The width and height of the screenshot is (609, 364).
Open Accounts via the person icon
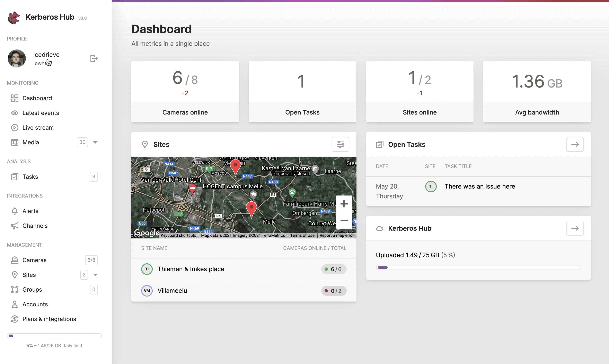pos(15,304)
